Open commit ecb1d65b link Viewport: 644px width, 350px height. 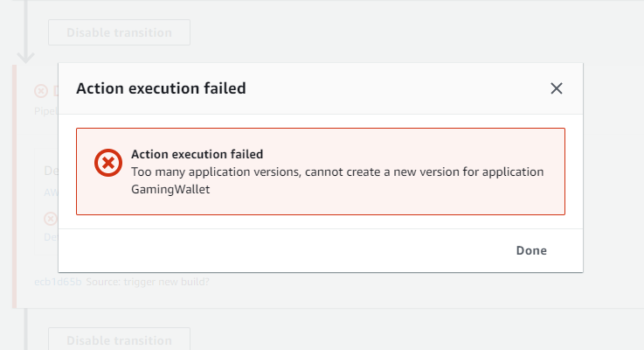point(58,282)
